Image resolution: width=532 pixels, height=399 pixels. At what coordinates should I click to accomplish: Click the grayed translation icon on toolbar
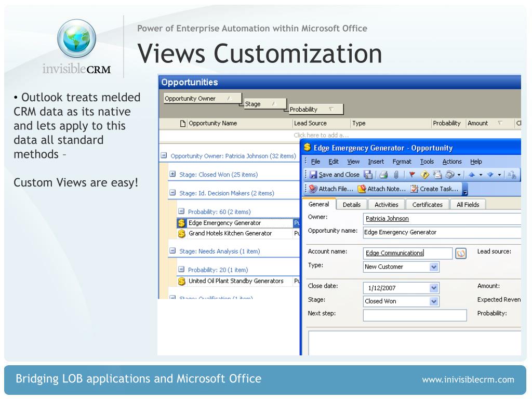point(512,175)
